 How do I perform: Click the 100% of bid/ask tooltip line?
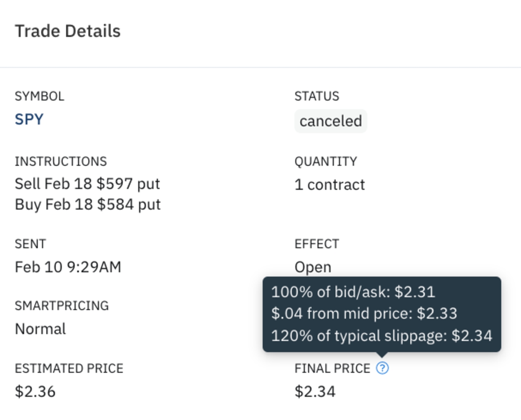tap(353, 292)
